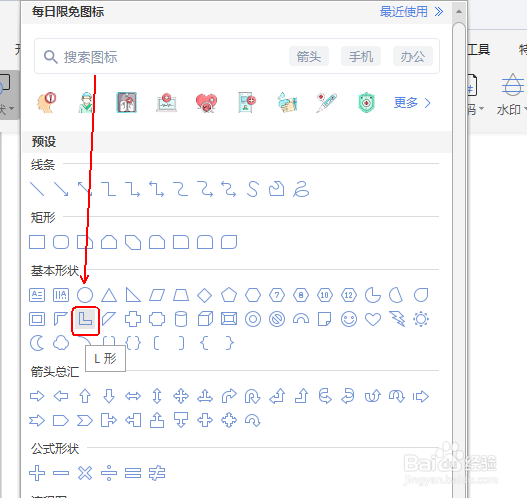Pick the cross plus shape in basic shapes
The height and width of the screenshot is (498, 527).
click(133, 319)
